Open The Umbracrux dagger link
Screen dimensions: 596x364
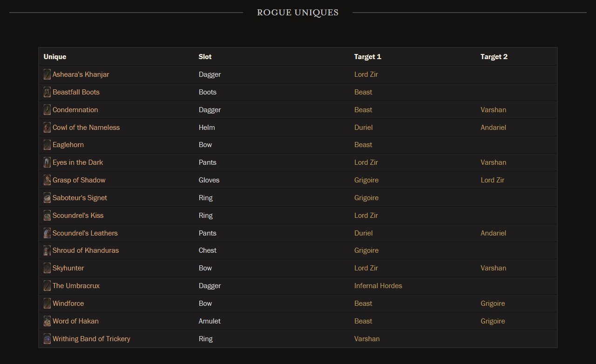tap(76, 286)
